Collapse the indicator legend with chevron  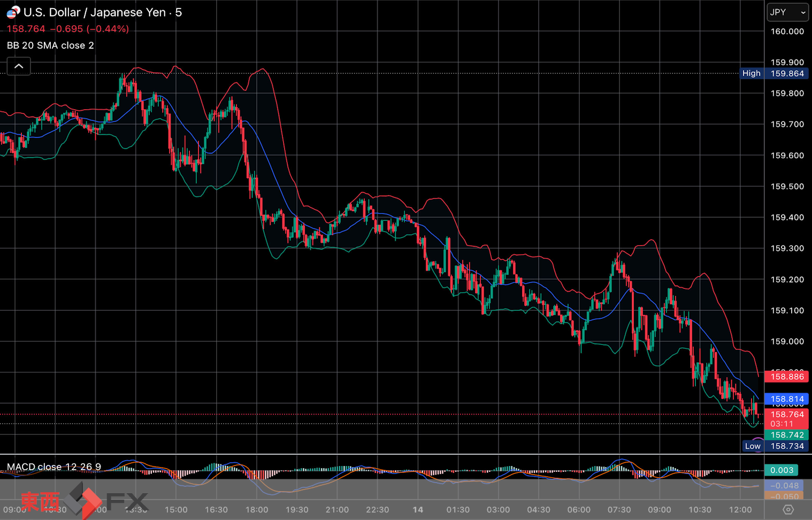pyautogui.click(x=19, y=66)
